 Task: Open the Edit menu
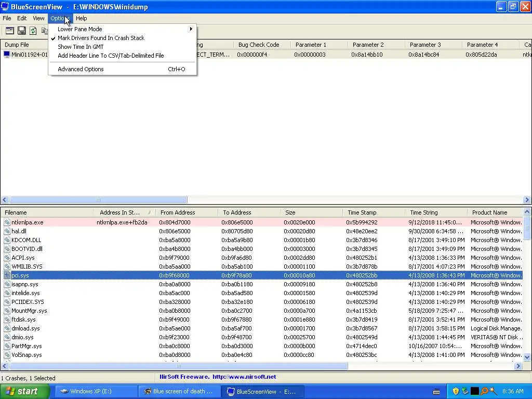[x=22, y=18]
